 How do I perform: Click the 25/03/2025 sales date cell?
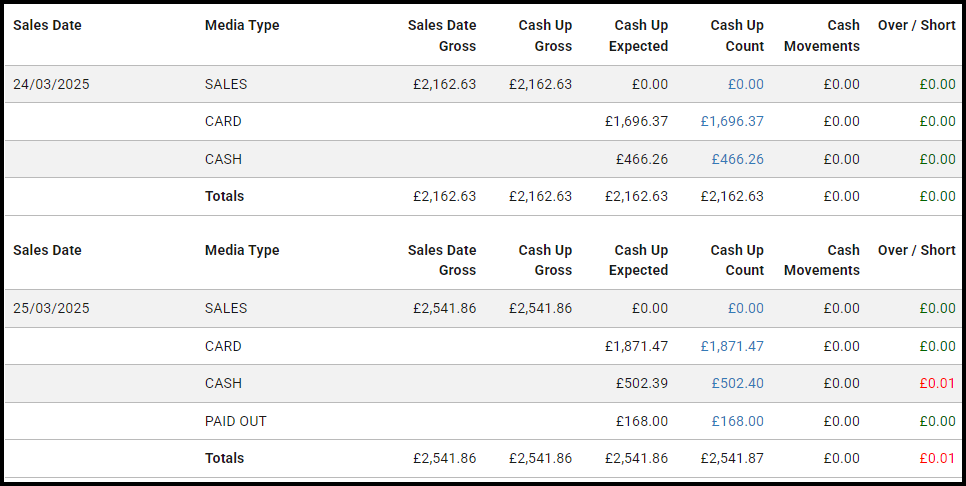pos(51,309)
